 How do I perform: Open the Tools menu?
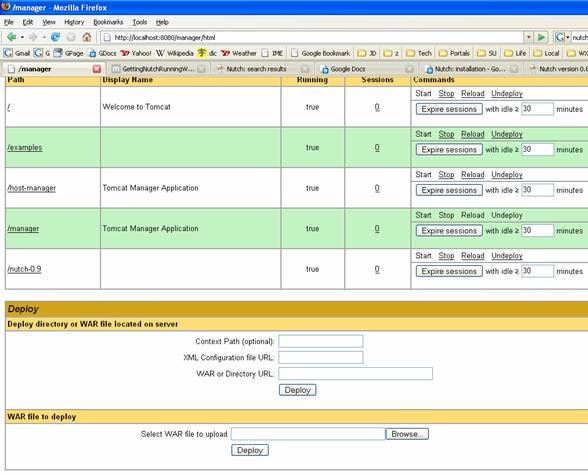click(140, 22)
